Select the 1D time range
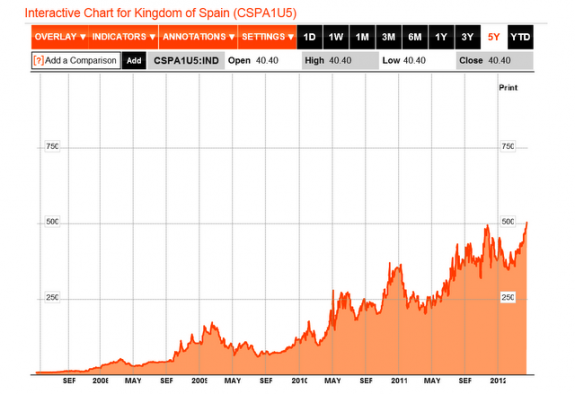This screenshot has width=575, height=394. (x=310, y=37)
